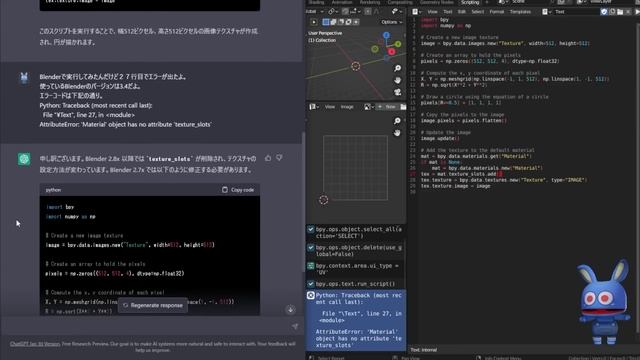Select the fourth selection mode (invert) icon

coord(348,22)
